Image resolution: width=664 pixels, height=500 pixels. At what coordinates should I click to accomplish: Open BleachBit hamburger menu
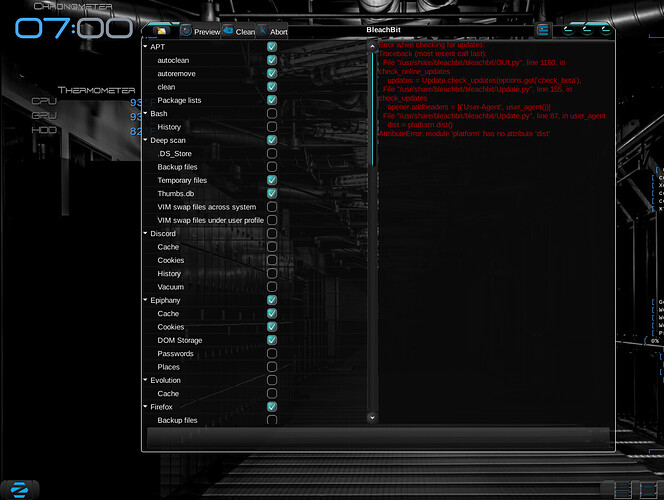[x=543, y=30]
